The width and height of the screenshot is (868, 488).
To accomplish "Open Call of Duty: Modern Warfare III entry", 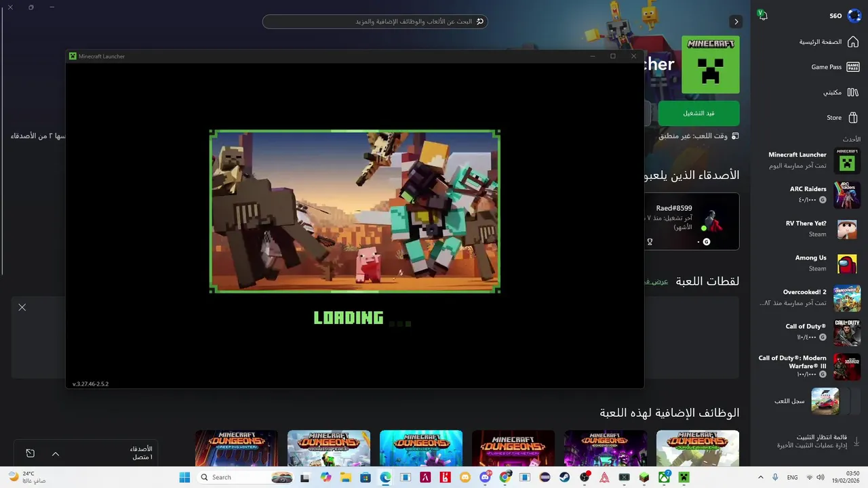I will tap(810, 367).
